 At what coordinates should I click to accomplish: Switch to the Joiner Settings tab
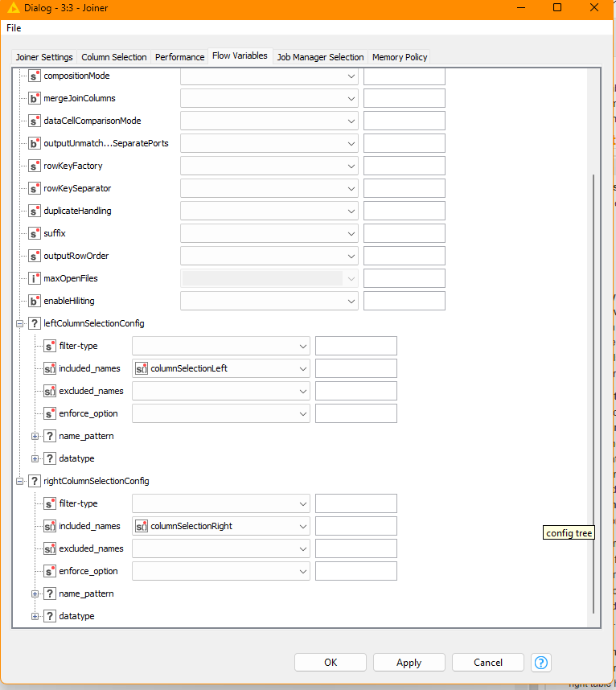point(44,57)
